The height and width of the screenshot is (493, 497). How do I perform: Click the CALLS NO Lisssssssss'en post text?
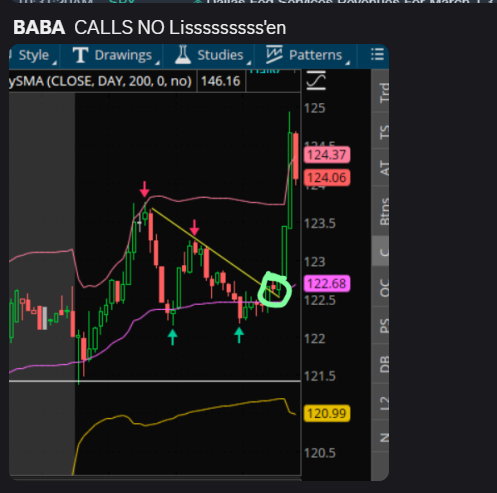180,27
